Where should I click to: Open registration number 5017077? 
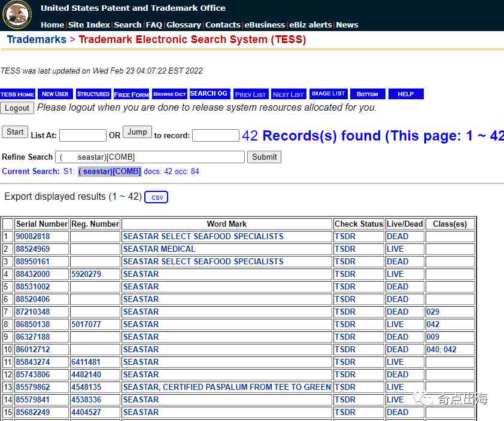point(86,324)
